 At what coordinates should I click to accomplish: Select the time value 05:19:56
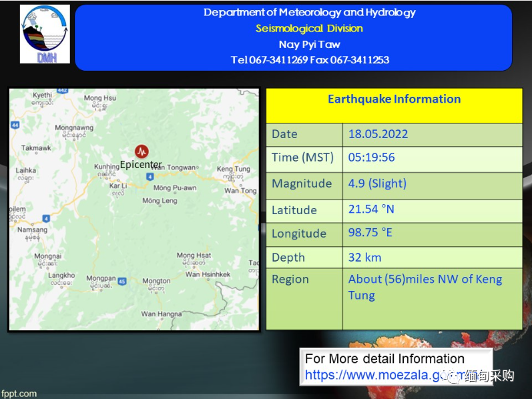pos(372,157)
